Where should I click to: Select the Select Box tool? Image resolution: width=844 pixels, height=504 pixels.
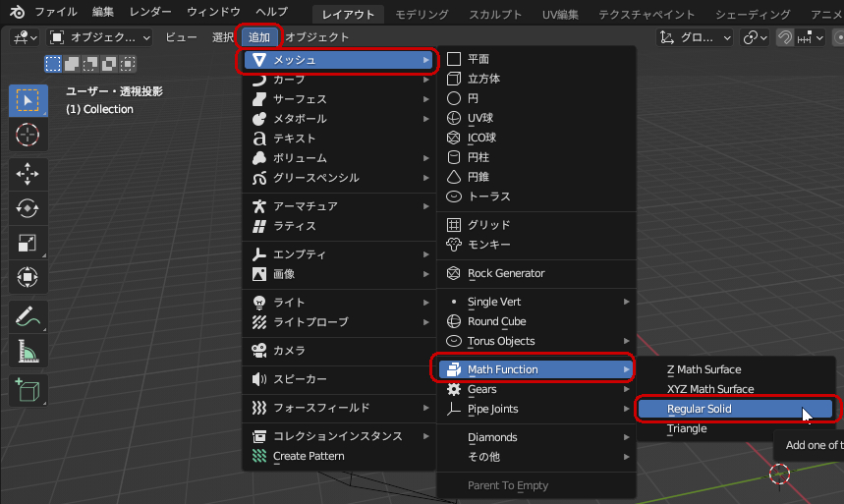(x=28, y=100)
